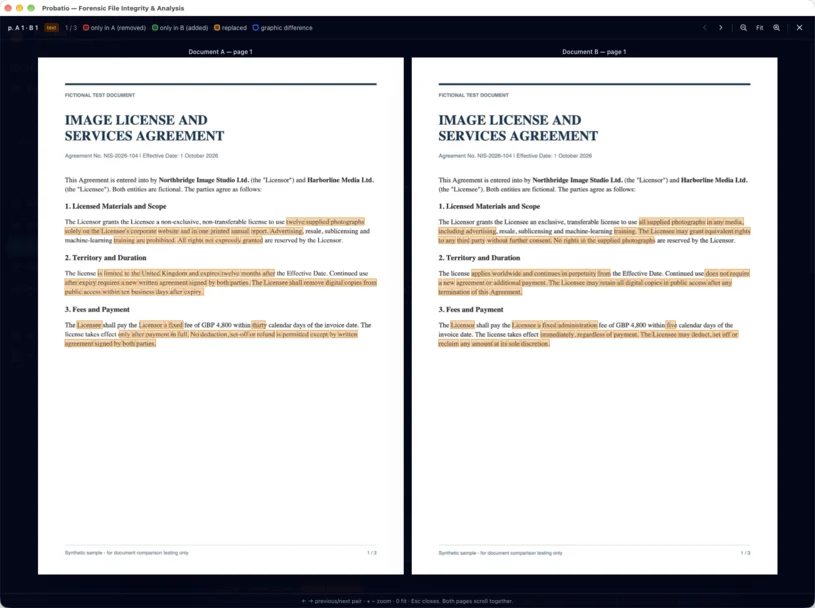Click the blue 'graphic difference' legend swatch
Image resolution: width=815 pixels, height=608 pixels.
click(256, 28)
